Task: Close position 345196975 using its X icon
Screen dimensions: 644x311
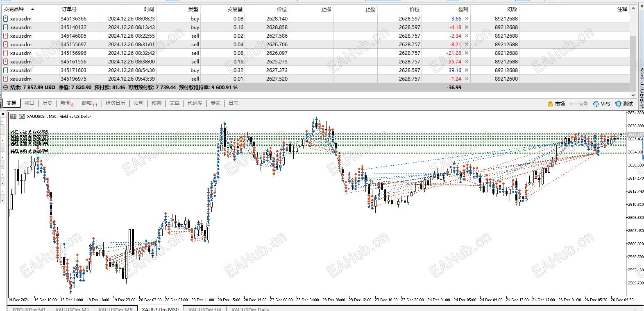Action: [467, 79]
